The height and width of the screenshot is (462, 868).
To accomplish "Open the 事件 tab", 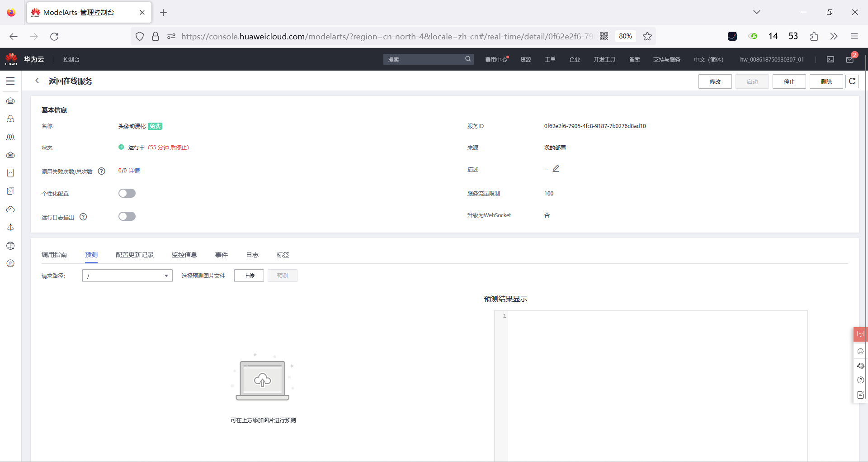I will point(222,255).
